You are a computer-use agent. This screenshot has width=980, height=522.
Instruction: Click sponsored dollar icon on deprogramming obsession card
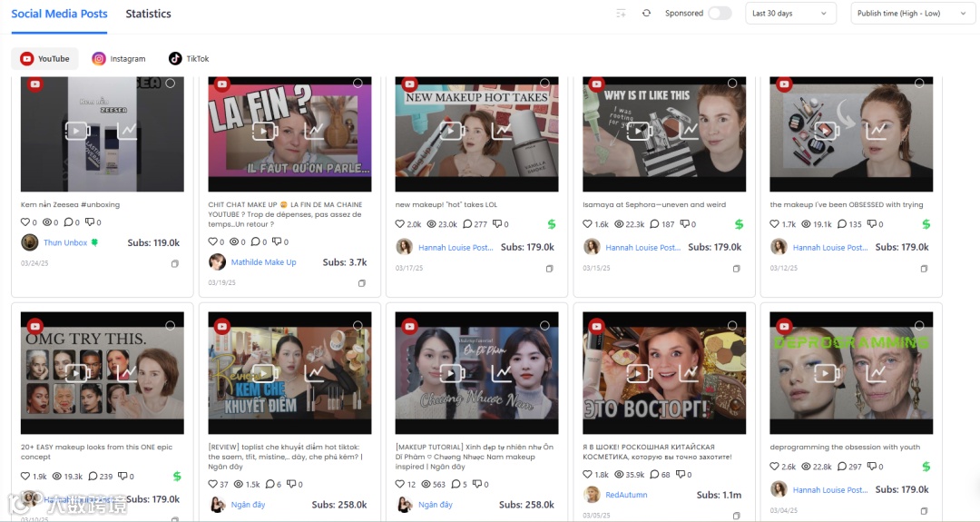(926, 467)
